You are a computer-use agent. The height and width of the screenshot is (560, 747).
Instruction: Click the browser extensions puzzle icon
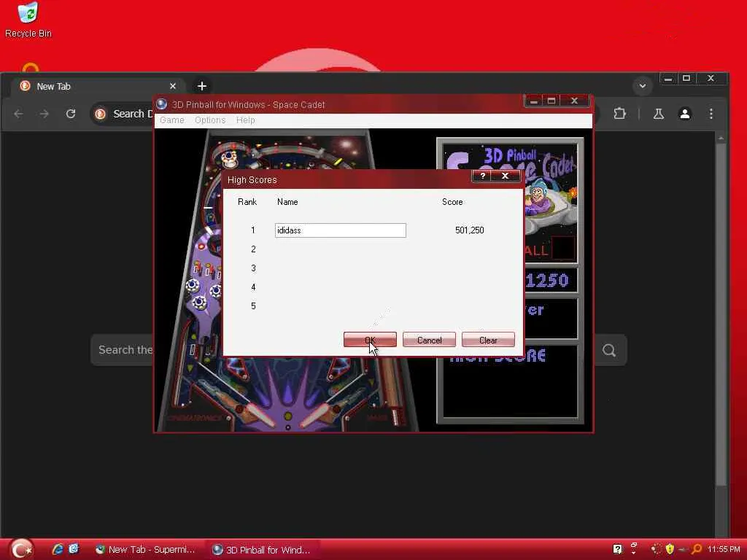click(x=620, y=114)
